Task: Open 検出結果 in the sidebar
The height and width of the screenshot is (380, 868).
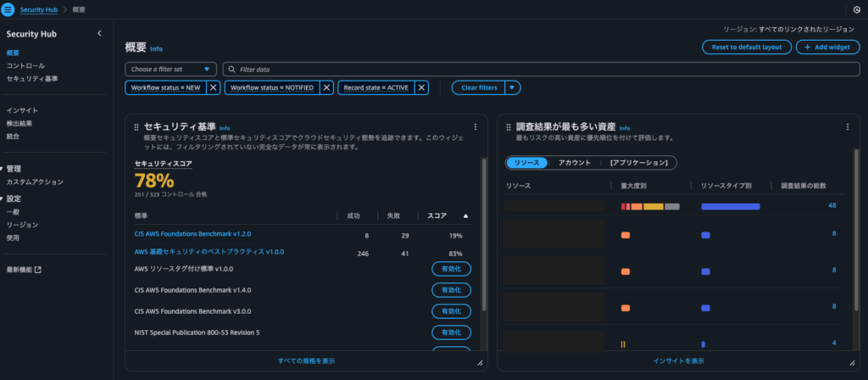Action: (x=19, y=123)
